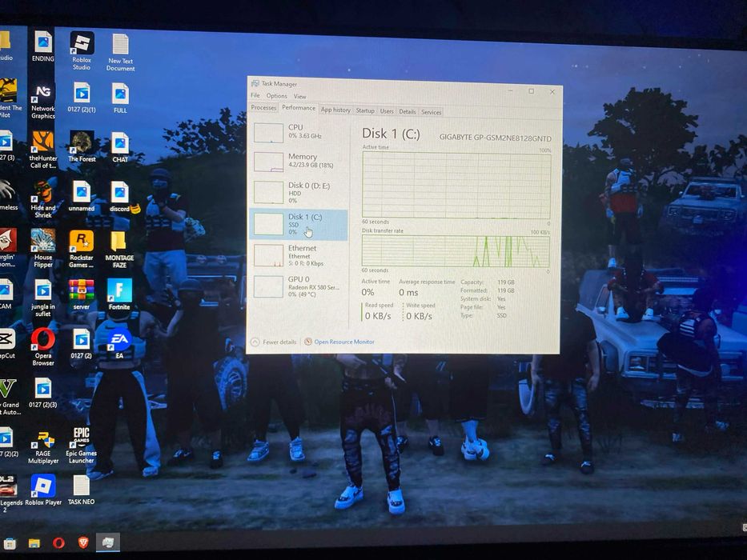Image resolution: width=747 pixels, height=560 pixels.
Task: Open the ENDING file icon
Action: click(x=43, y=46)
